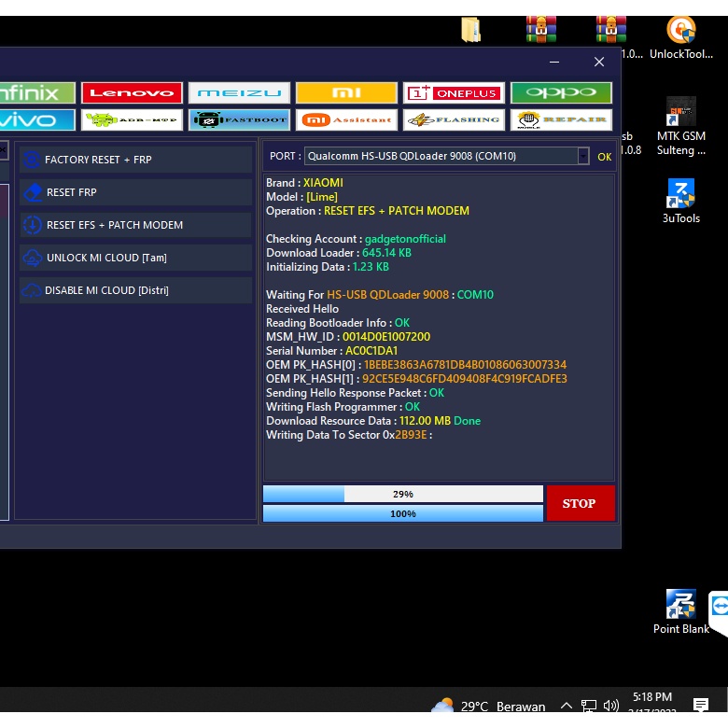Select the MI Assistant tab
This screenshot has width=728, height=728.
[346, 119]
